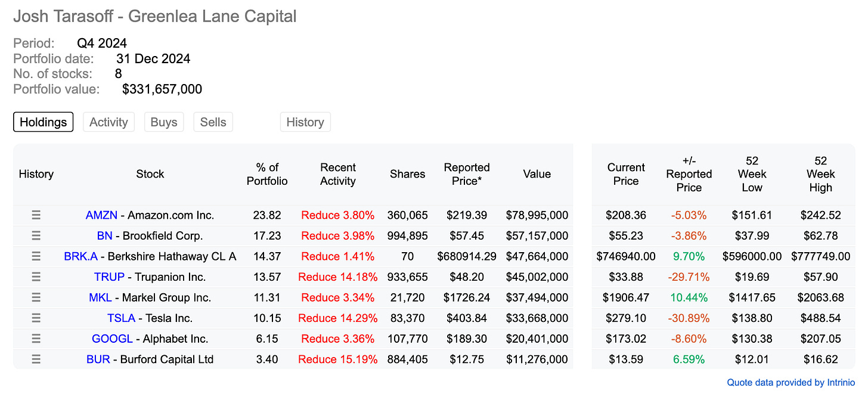
Task: Select Reduce 14.18% activity for Trupanion
Action: pyautogui.click(x=338, y=277)
